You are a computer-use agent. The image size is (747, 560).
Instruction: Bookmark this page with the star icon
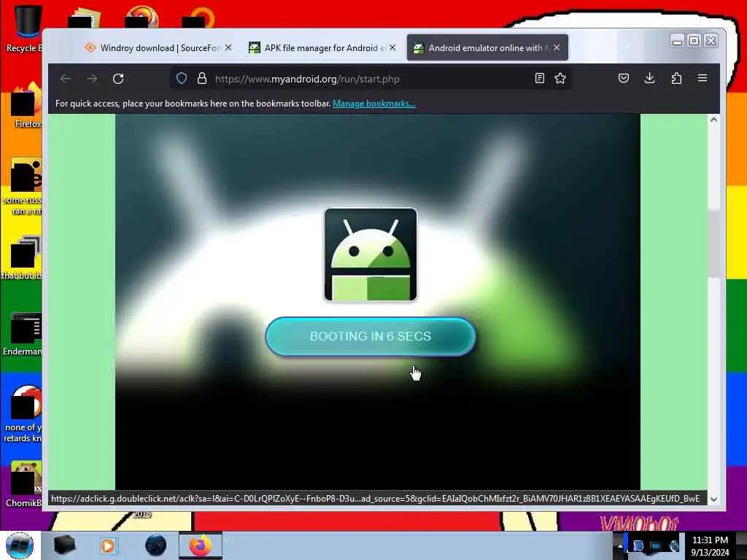[560, 79]
